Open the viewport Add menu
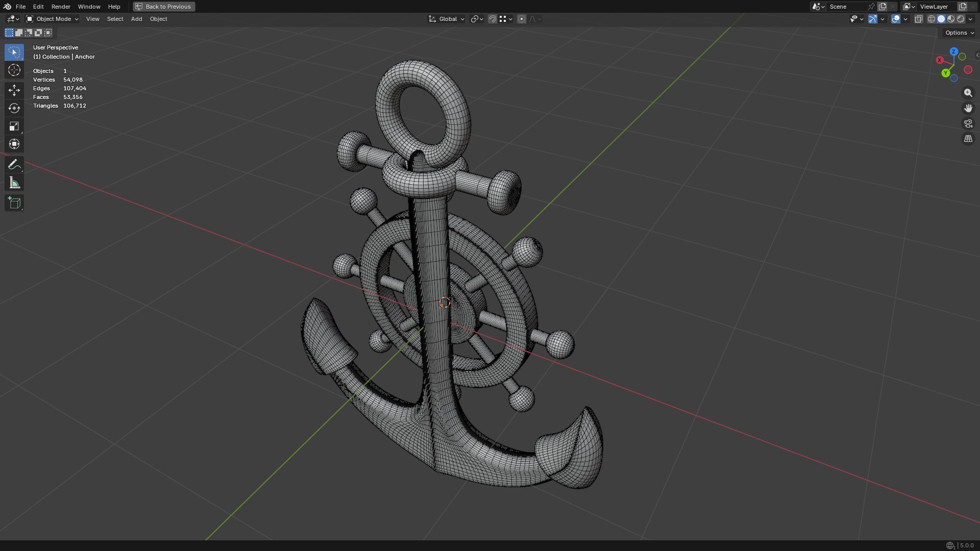 tap(136, 19)
